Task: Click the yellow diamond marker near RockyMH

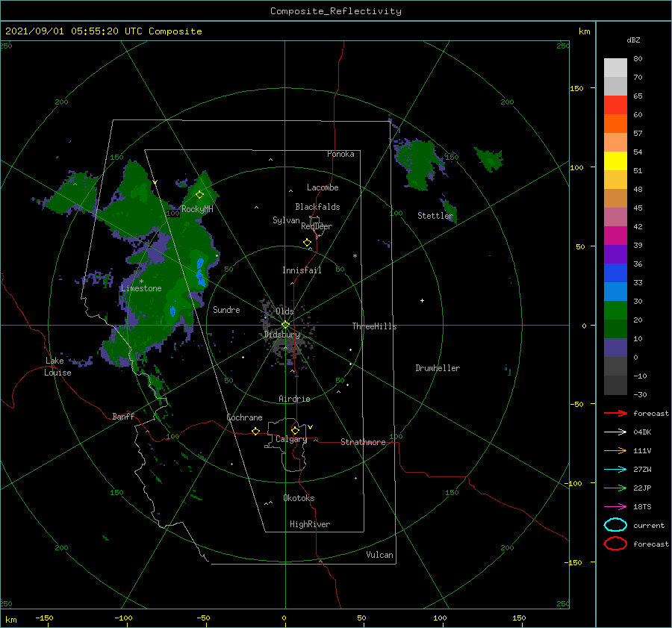Action: [199, 195]
